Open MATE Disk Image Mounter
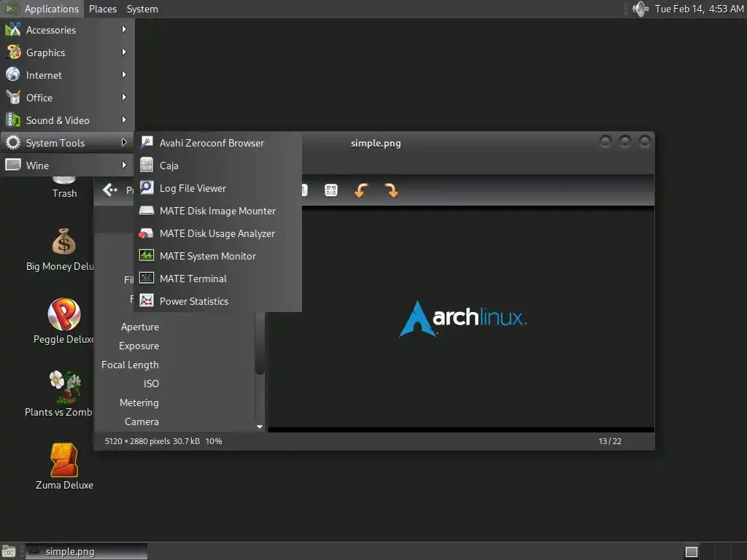Viewport: 747px width, 560px height. 218,211
